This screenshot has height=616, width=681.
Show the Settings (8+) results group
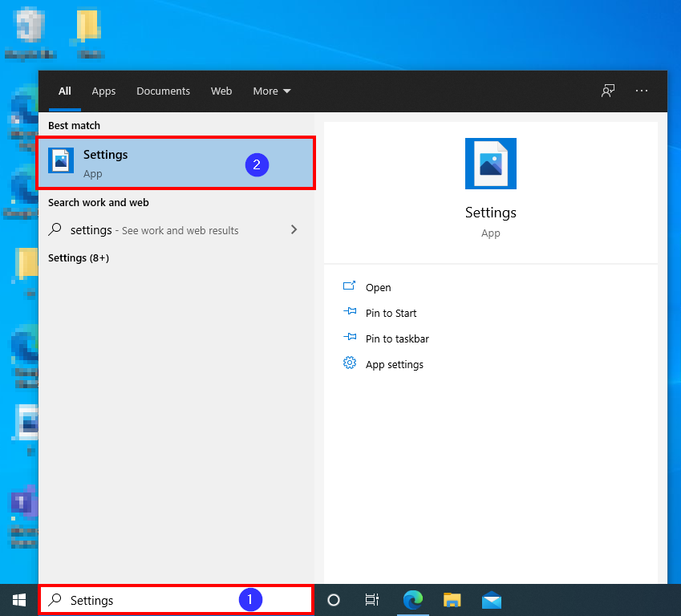click(79, 258)
